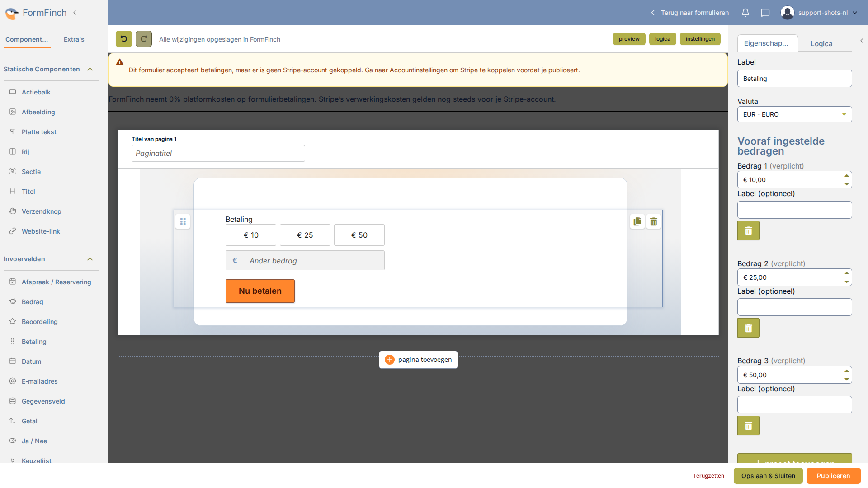
Task: Grab the drag handle of Betaling block
Action: (x=183, y=221)
